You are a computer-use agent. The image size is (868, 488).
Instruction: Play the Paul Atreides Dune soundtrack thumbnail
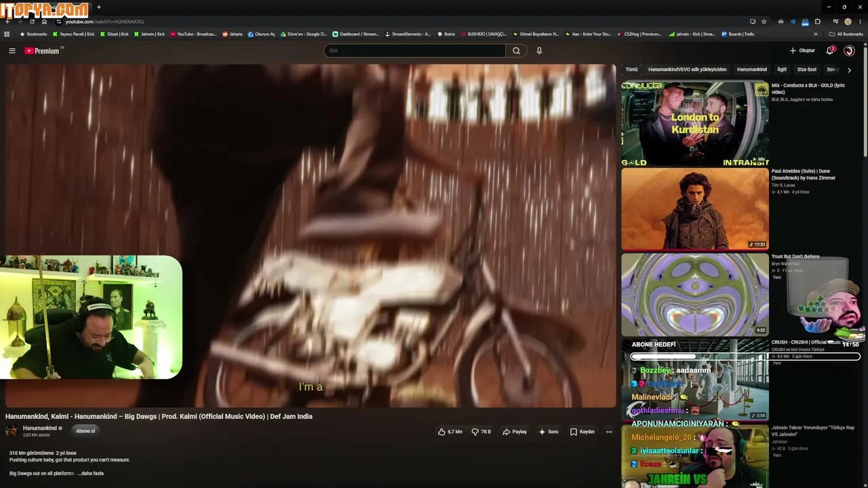tap(695, 209)
